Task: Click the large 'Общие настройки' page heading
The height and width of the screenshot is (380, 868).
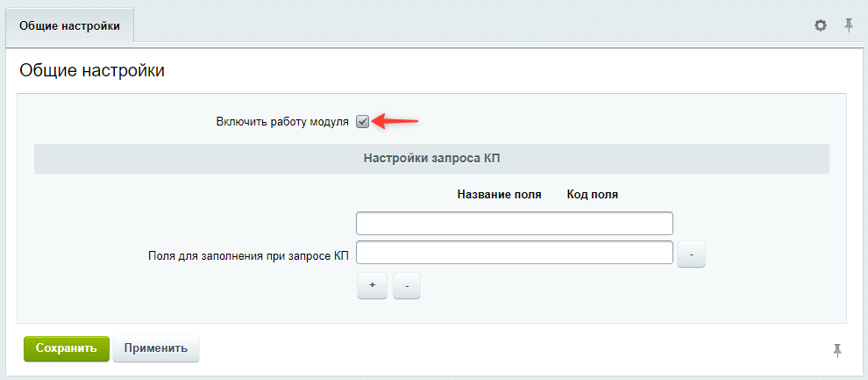Action: [92, 71]
